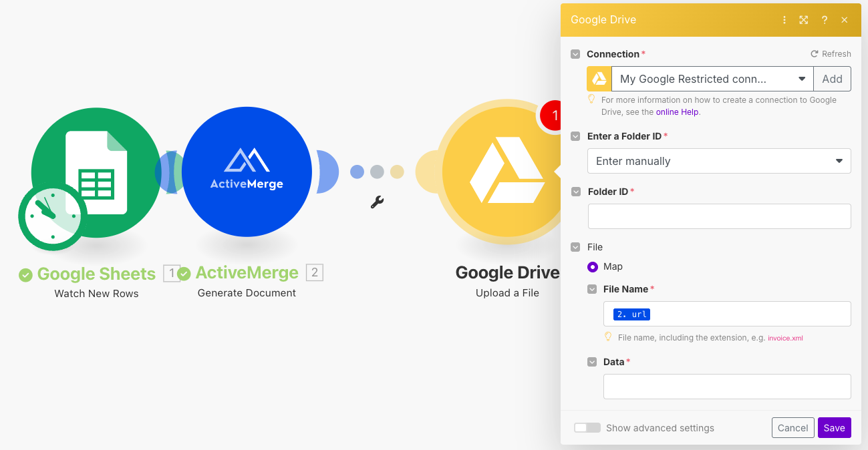Click the invoice.xml example link
This screenshot has width=868, height=450.
click(785, 338)
